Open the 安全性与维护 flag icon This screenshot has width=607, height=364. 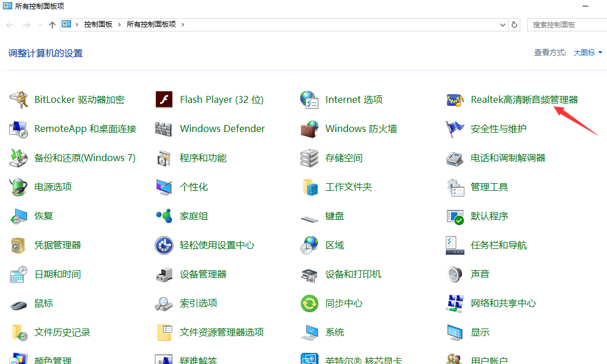455,129
